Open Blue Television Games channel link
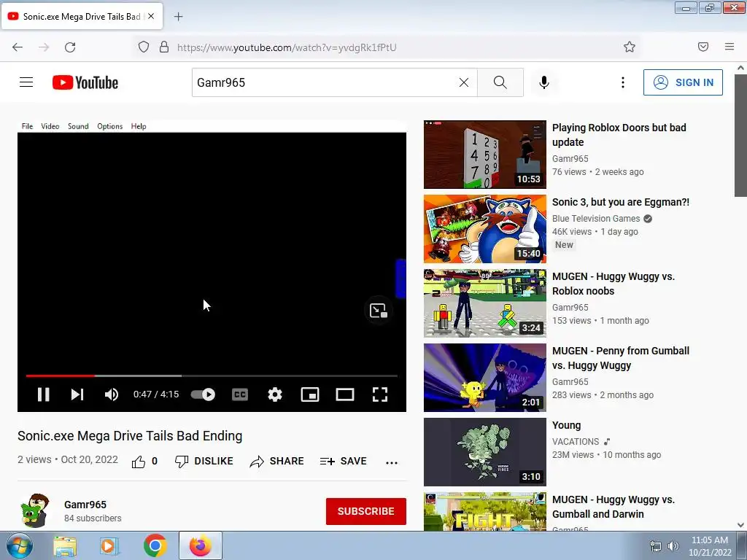The height and width of the screenshot is (560, 747). tap(595, 219)
